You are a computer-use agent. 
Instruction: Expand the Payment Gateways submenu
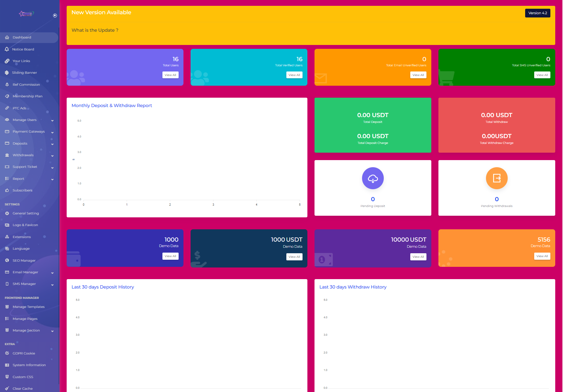tap(52, 132)
